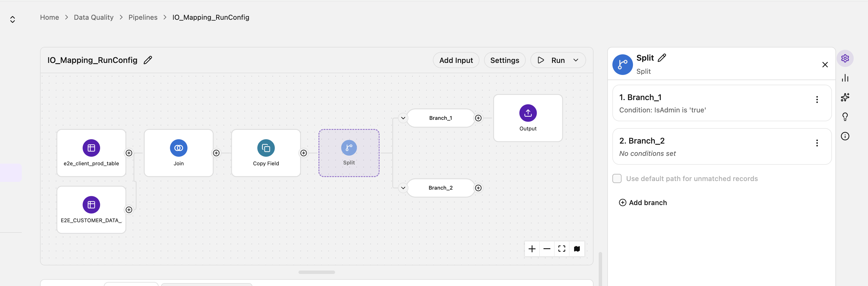The image size is (868, 286).
Task: Open the info sidebar icon
Action: click(845, 136)
